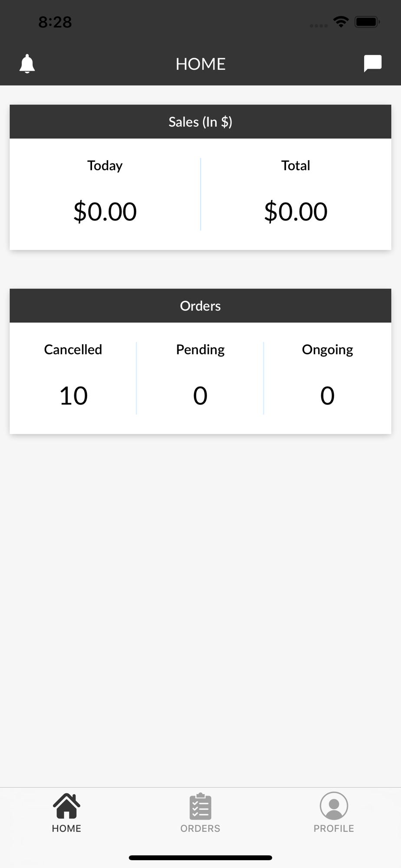
Task: Tap the Orders clipboard icon
Action: [x=200, y=806]
